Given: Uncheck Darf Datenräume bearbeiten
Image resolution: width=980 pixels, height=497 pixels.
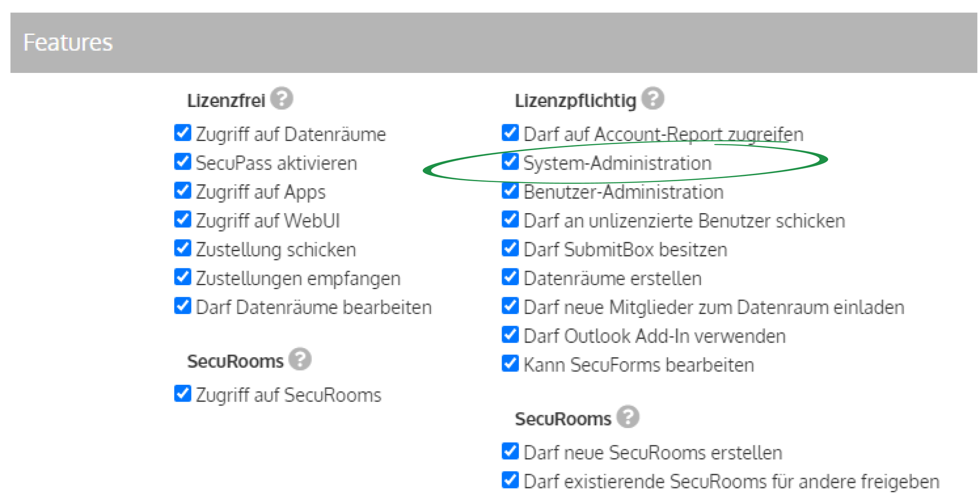Looking at the screenshot, I should tap(183, 306).
